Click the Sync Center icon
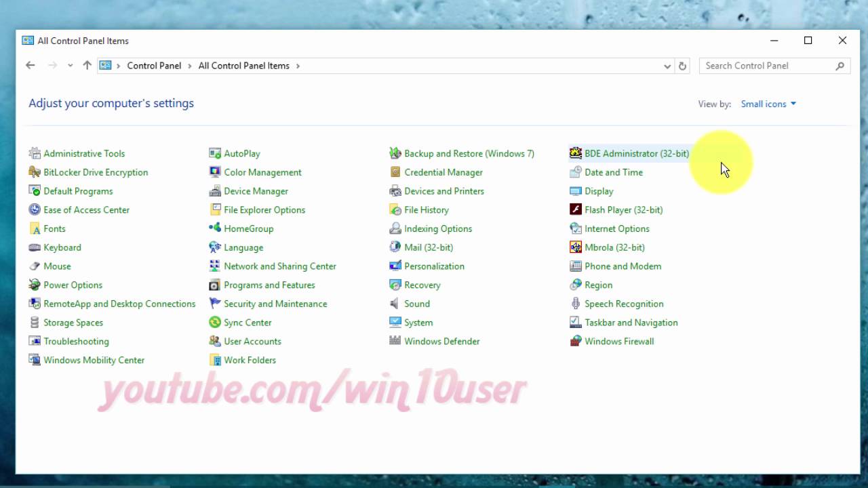This screenshot has height=488, width=868. [215, 323]
